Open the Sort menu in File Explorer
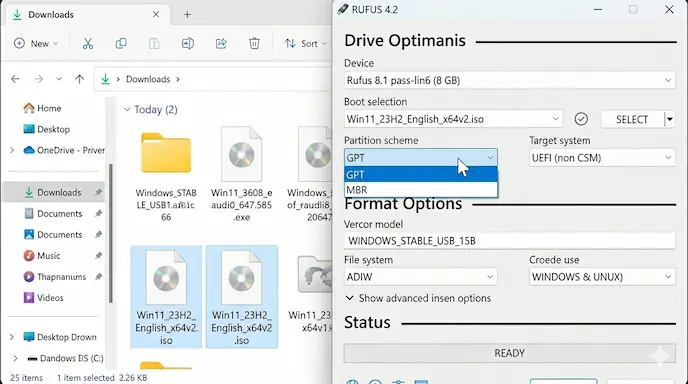The height and width of the screenshot is (384, 688). tap(305, 43)
